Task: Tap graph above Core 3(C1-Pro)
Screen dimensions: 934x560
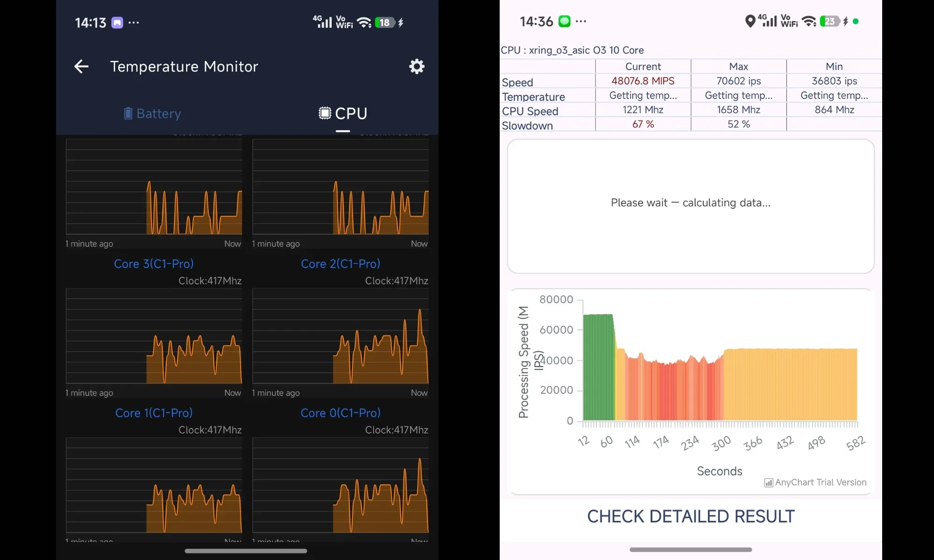Action: [154, 187]
